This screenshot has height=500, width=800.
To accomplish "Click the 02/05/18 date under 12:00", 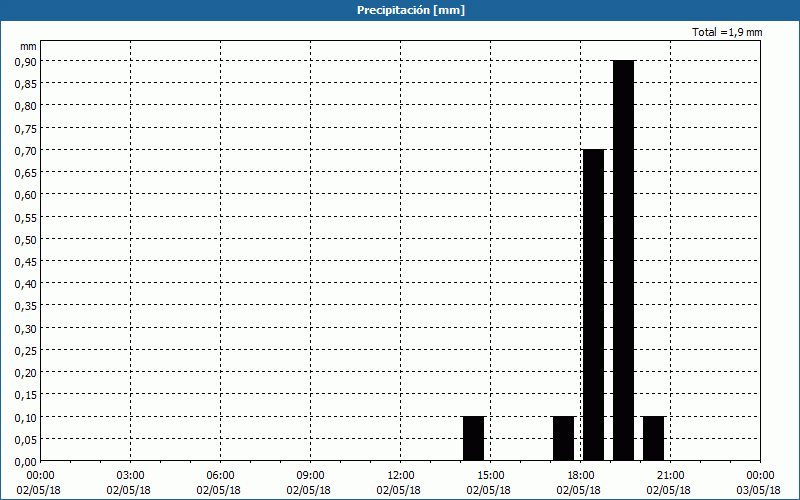I will (398, 490).
